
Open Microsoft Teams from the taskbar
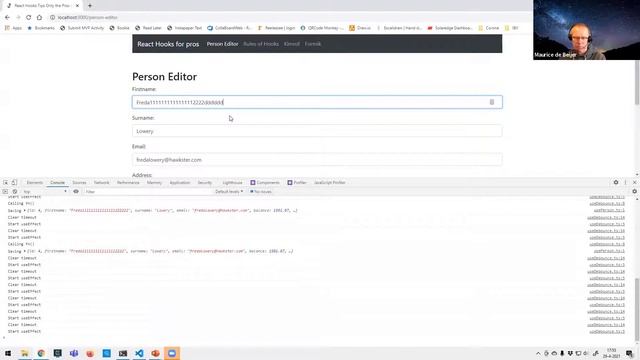click(x=74, y=353)
